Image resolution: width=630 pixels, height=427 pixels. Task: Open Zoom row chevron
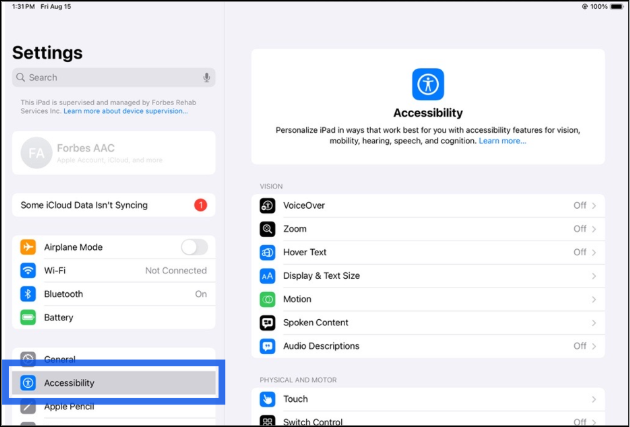click(594, 229)
